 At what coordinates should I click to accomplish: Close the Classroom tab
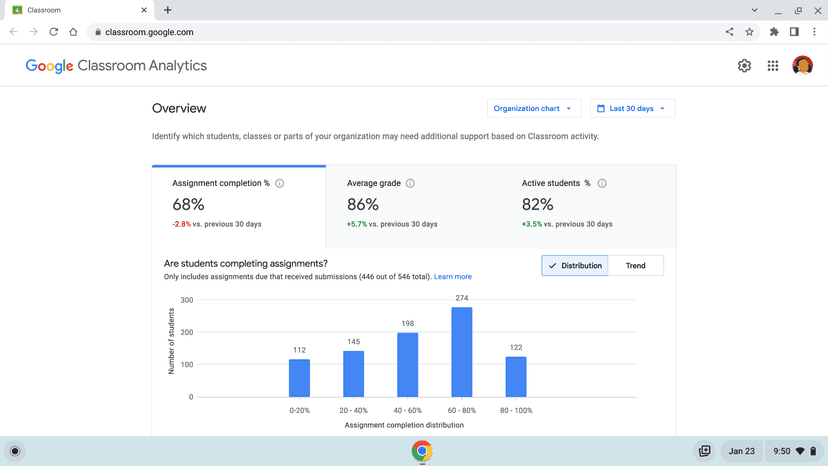click(144, 10)
